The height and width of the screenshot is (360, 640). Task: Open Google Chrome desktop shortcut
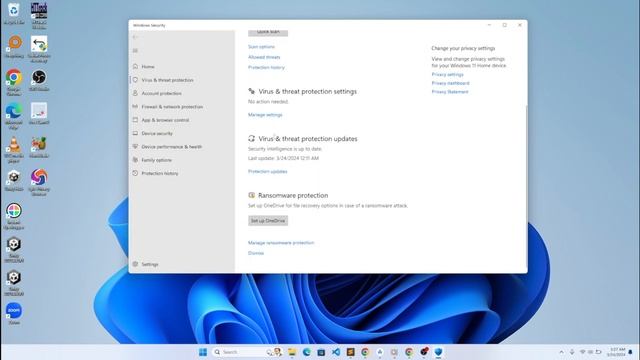13,82
